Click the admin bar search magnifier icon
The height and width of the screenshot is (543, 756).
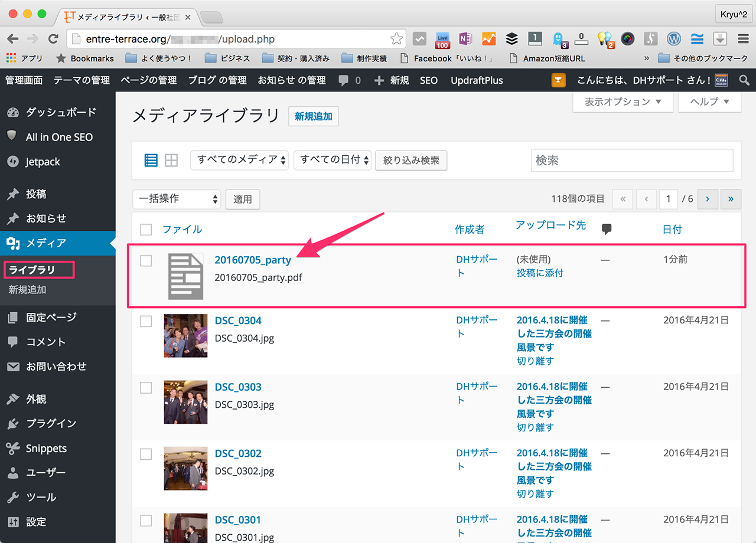pyautogui.click(x=744, y=80)
